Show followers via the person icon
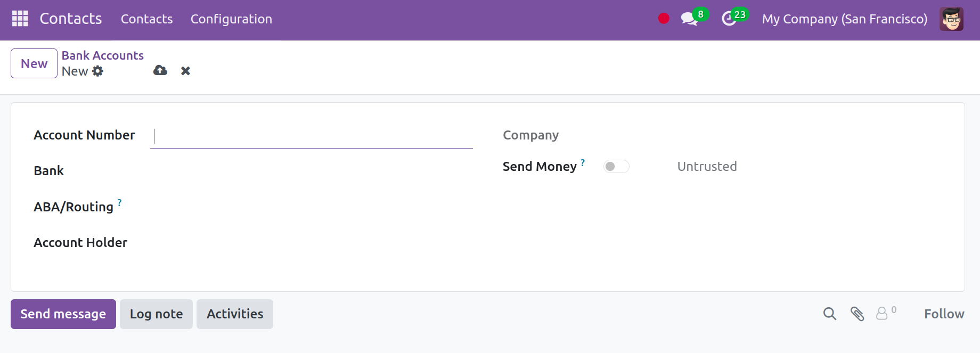The width and height of the screenshot is (980, 353). click(886, 313)
